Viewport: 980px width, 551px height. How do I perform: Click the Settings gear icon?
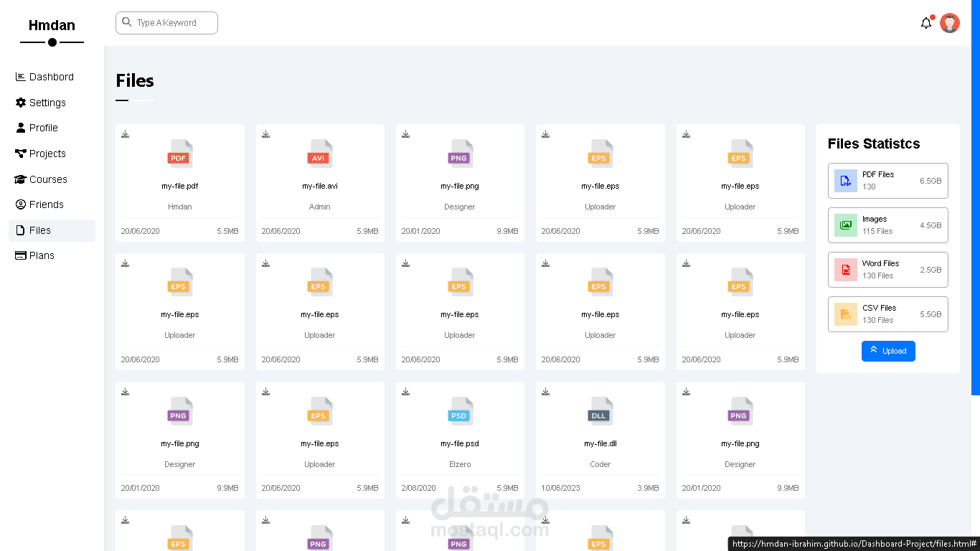click(21, 103)
